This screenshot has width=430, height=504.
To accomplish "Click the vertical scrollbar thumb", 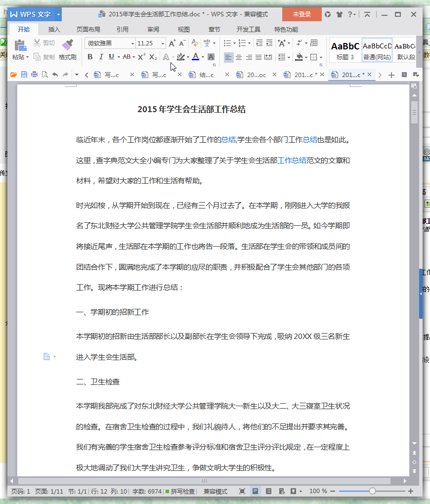I will pos(414,113).
